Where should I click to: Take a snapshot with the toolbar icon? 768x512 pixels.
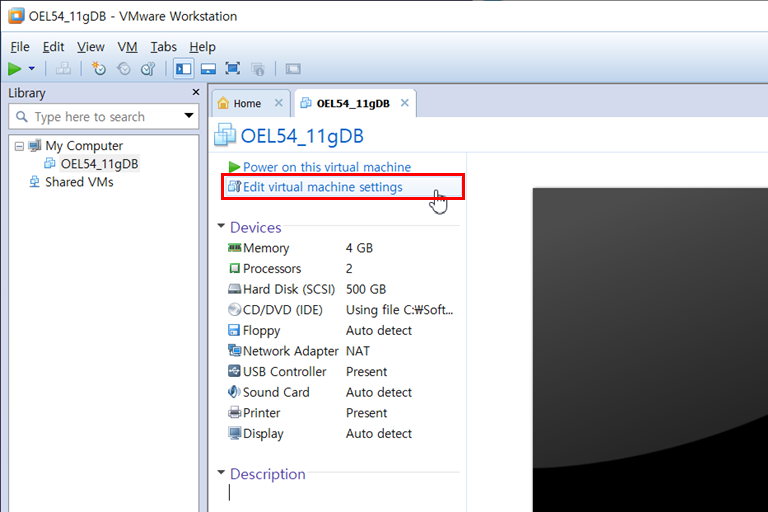[98, 69]
